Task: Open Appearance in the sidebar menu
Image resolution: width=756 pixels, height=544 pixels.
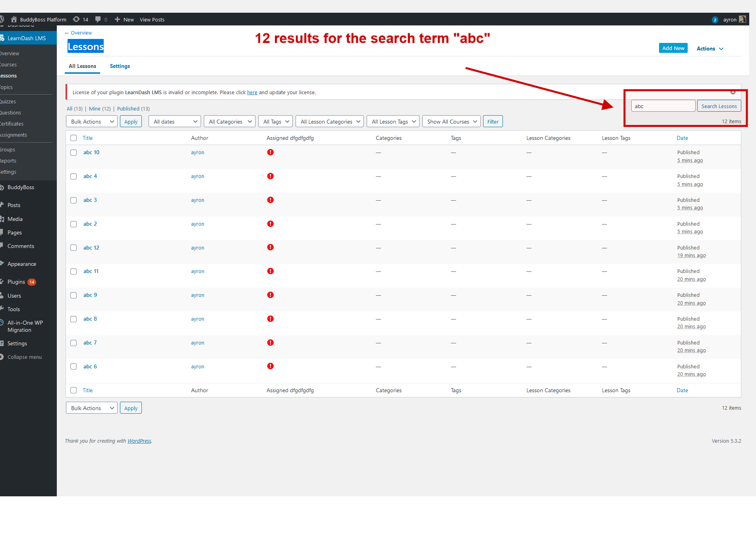Action: pyautogui.click(x=22, y=264)
